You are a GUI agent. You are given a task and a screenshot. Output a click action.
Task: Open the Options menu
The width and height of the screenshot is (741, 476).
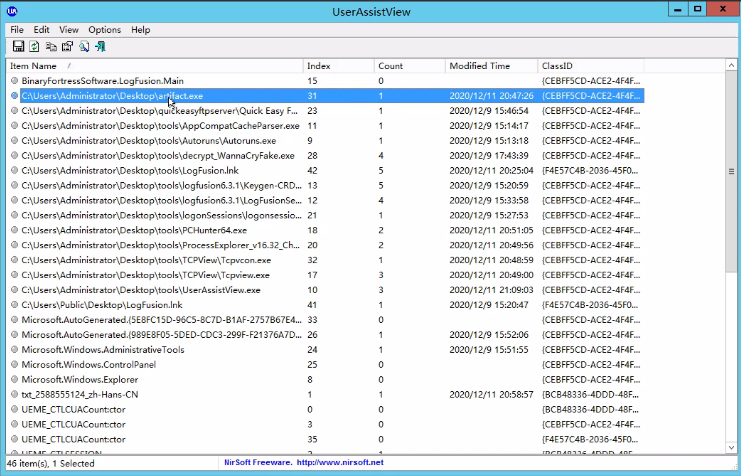[104, 30]
